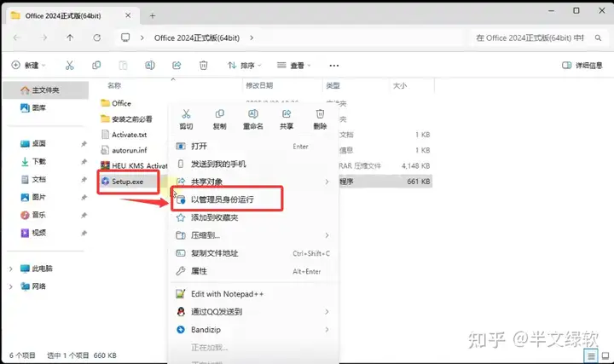Expand 通过QQ发送到 submenu arrow

(x=327, y=312)
